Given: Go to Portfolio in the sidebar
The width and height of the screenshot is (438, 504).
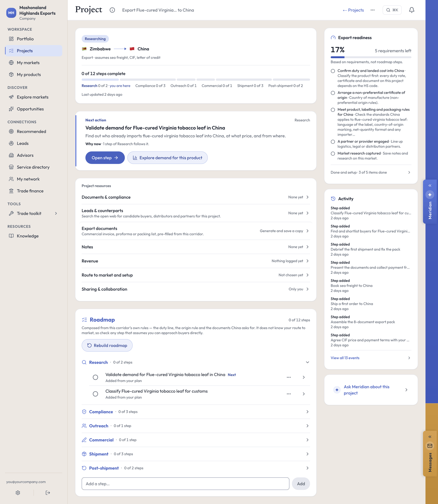Looking at the screenshot, I should point(33,39).
